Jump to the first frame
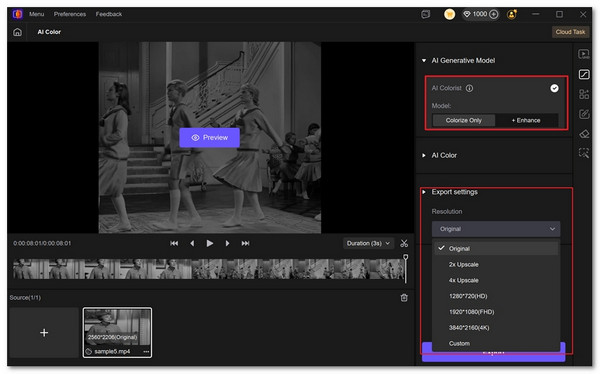 point(174,243)
